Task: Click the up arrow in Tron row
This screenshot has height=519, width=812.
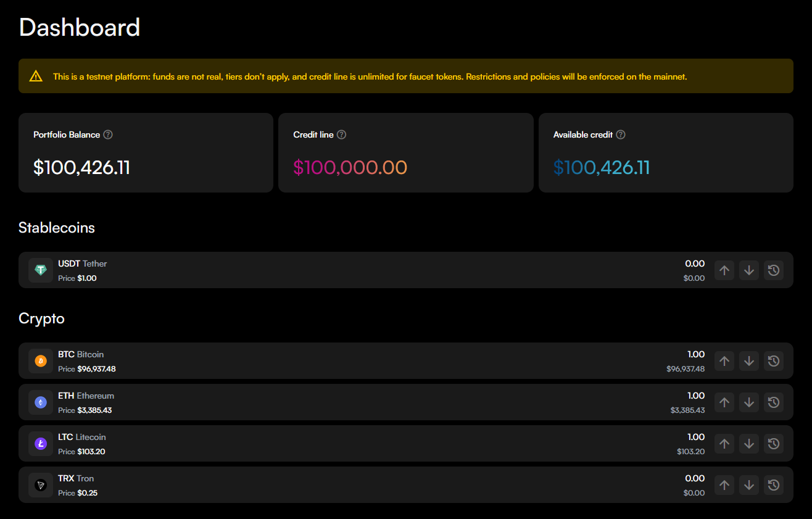Action: (x=724, y=485)
